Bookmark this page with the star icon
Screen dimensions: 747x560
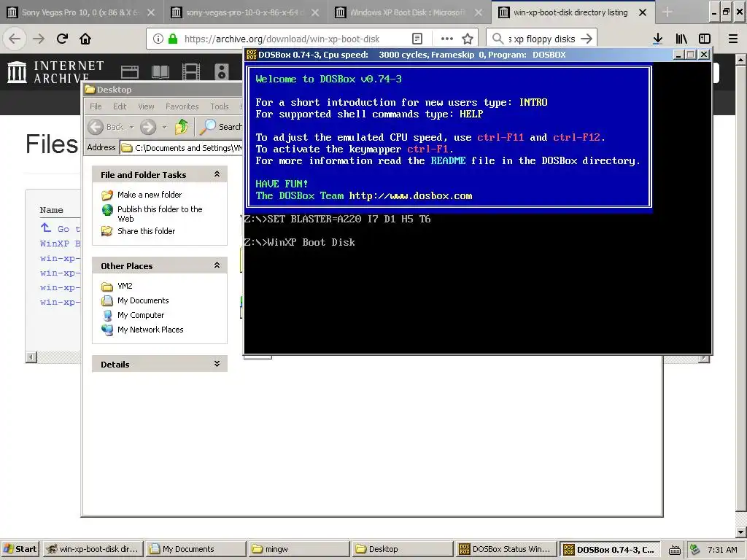pyautogui.click(x=468, y=39)
